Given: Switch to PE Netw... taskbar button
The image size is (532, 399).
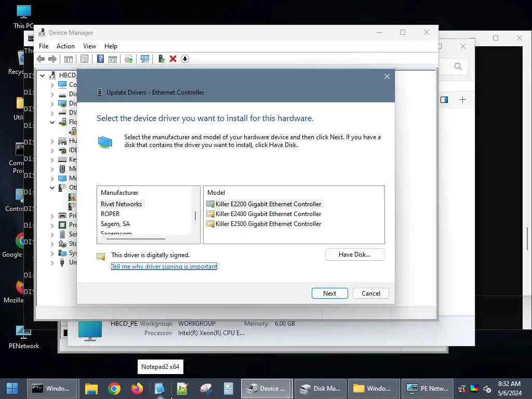Looking at the screenshot, I should (x=427, y=389).
